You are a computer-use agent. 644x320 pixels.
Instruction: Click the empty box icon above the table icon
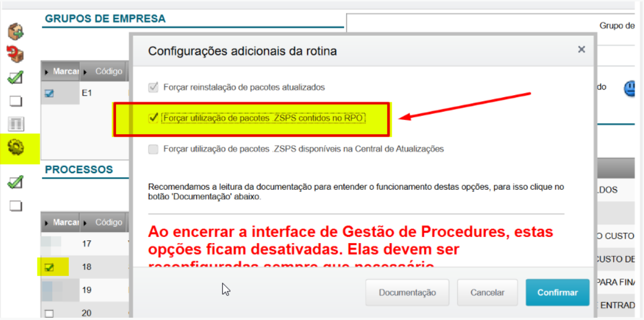pyautogui.click(x=16, y=102)
